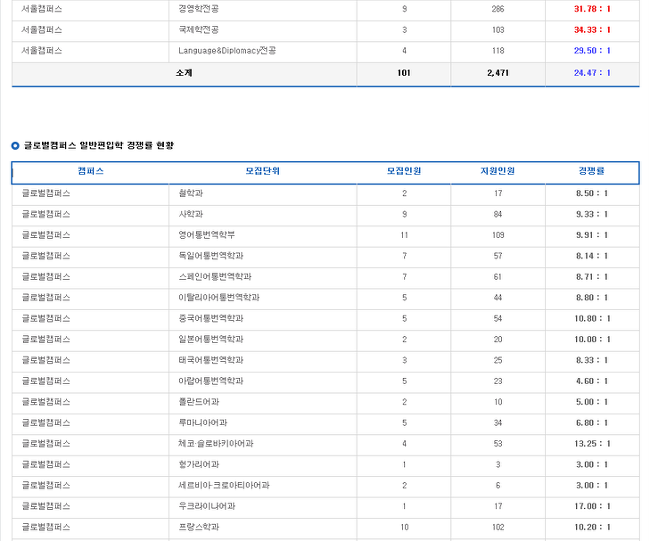Click the 모집단위 column header
650x541 pixels.
coord(262,171)
